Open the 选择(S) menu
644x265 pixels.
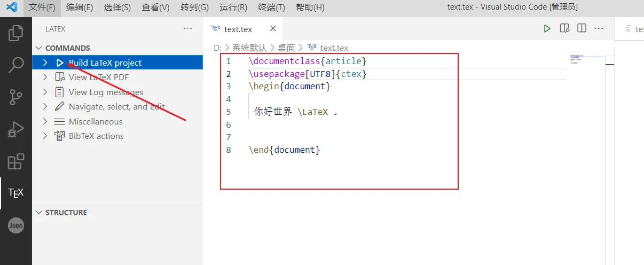tap(117, 7)
